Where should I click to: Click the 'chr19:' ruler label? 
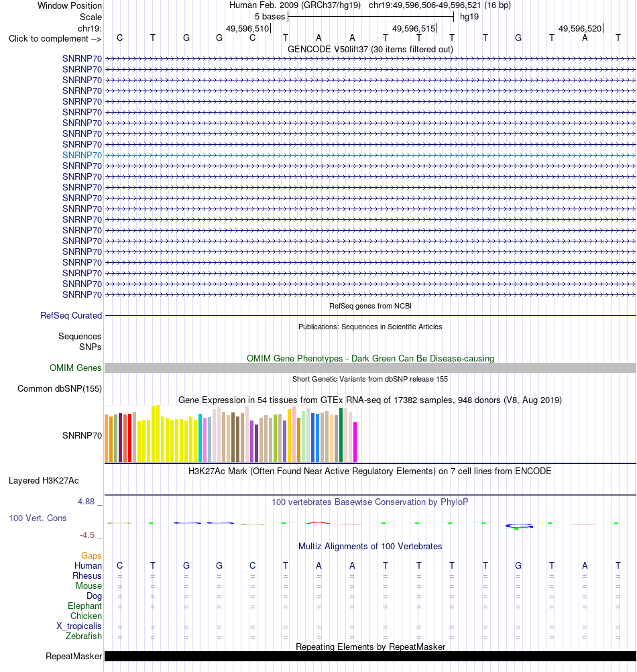(x=90, y=29)
